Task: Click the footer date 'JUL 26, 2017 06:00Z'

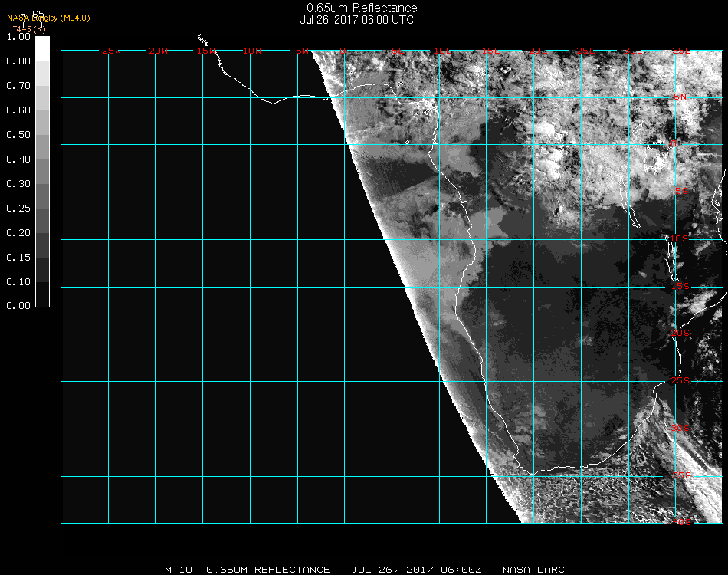Action: 417,570
